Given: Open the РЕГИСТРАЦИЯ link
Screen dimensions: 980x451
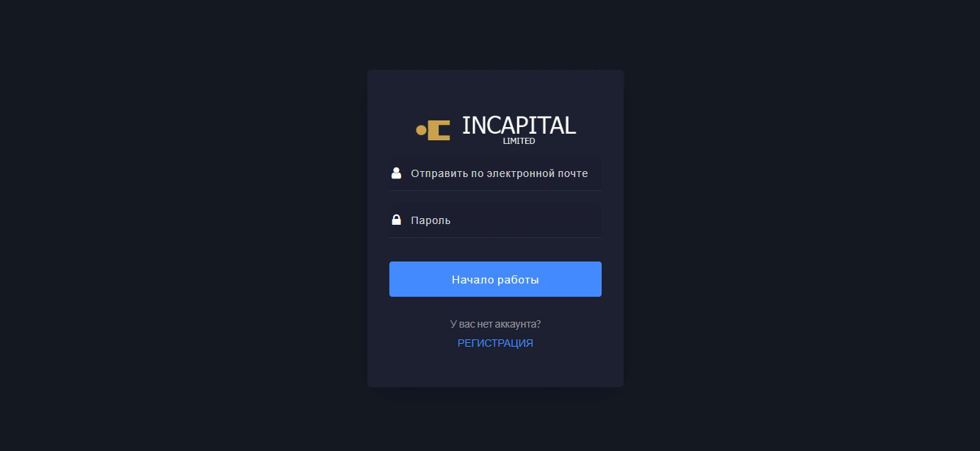Looking at the screenshot, I should (x=495, y=343).
